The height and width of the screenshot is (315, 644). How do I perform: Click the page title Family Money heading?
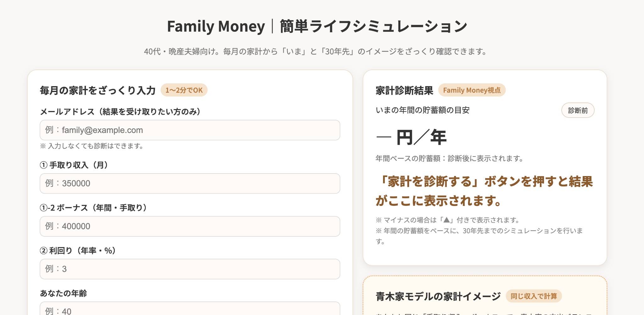(x=317, y=26)
